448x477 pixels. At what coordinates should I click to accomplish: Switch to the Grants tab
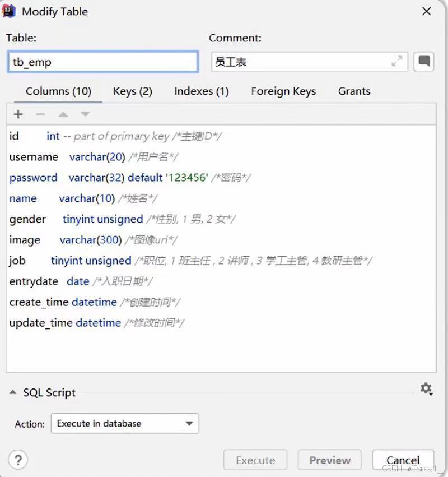(x=353, y=91)
